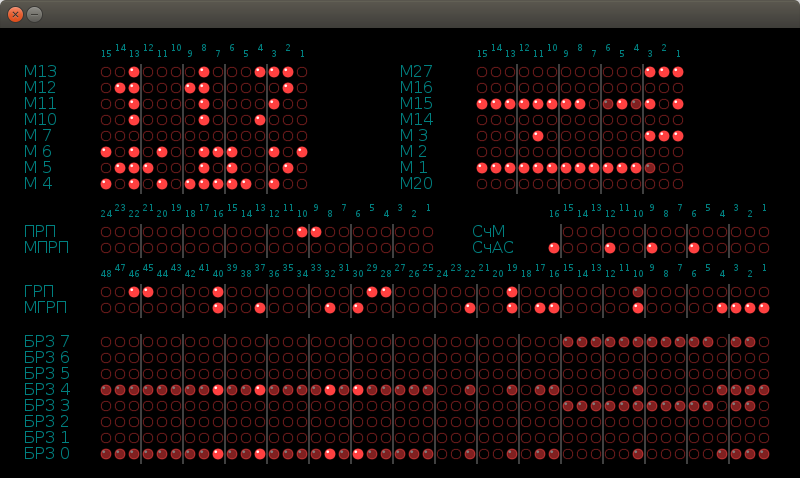800x478 pixels.
Task: Select the ГРП register label
Action: pos(39,291)
